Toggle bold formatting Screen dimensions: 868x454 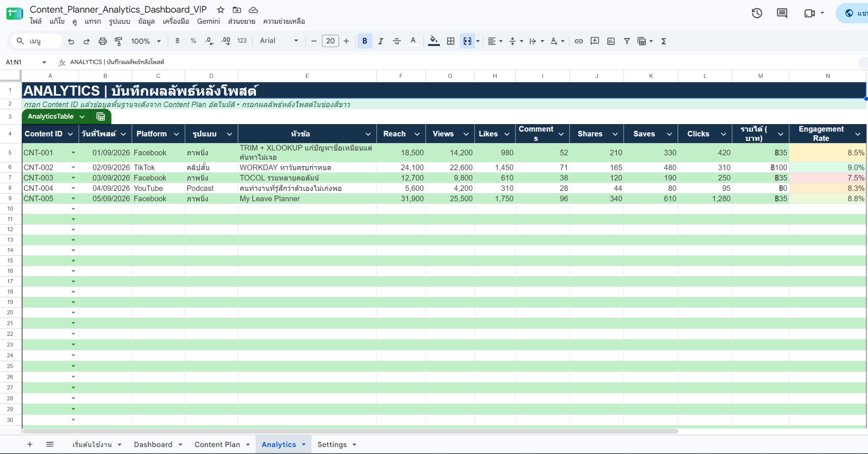pyautogui.click(x=364, y=41)
